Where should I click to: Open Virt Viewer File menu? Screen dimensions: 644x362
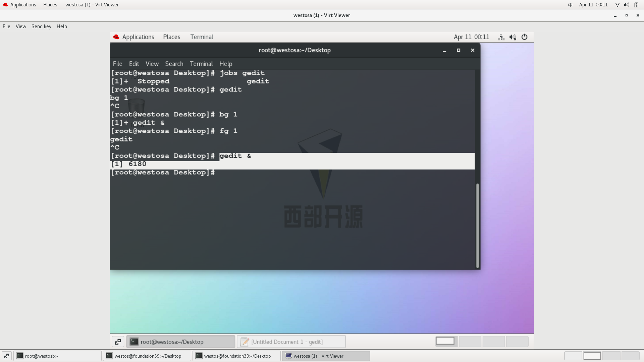pyautogui.click(x=6, y=26)
